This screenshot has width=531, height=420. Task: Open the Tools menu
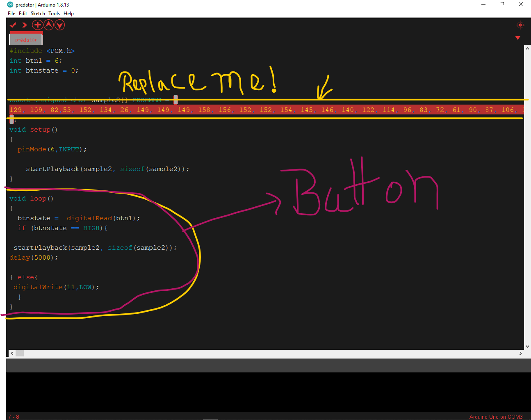[x=54, y=14]
